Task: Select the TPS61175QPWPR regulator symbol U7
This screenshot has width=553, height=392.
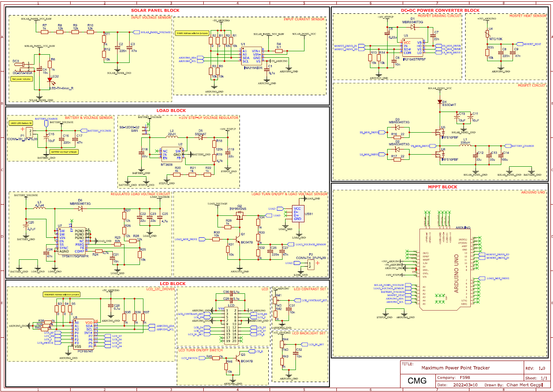Action: (x=71, y=241)
